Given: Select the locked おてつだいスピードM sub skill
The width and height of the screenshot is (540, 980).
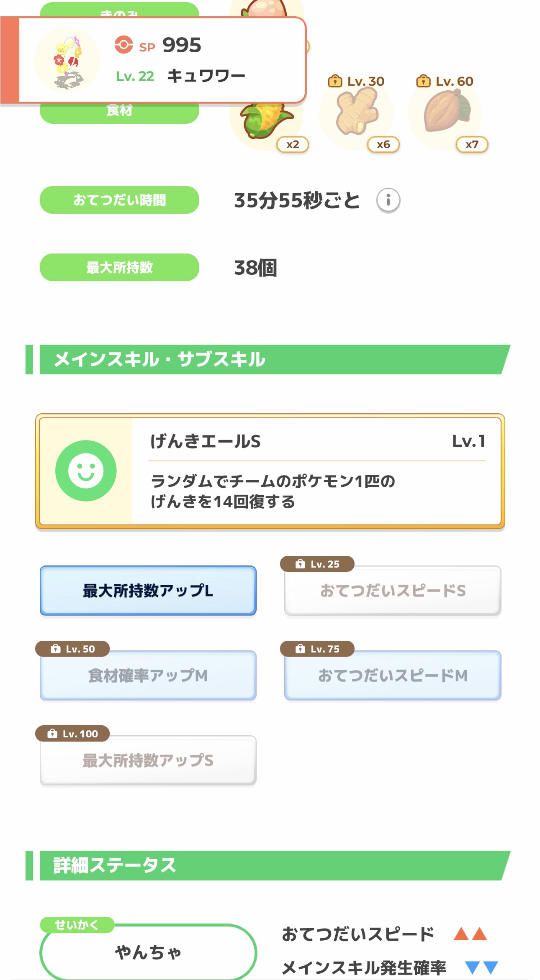Looking at the screenshot, I should pyautogui.click(x=393, y=676).
